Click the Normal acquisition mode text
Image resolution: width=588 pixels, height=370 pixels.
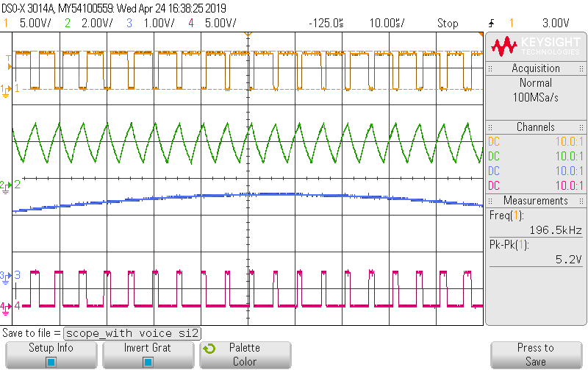click(x=536, y=82)
